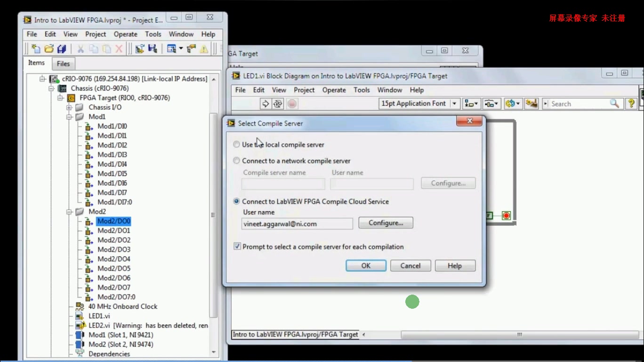Screen dimensions: 644x362
Task: Click the Mod2 (Slot 2, NI 9474) module icon
Action: [80, 344]
